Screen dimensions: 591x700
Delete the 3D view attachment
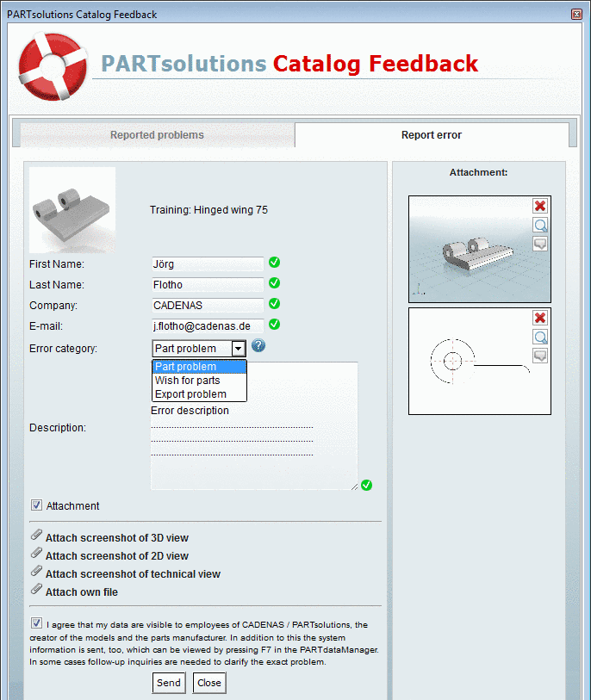pyautogui.click(x=540, y=206)
